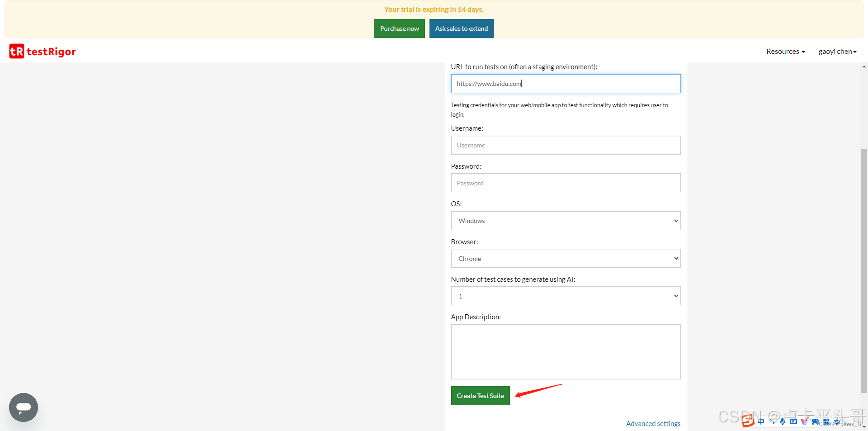Click the page vertical scrollbar thumb

point(864,271)
